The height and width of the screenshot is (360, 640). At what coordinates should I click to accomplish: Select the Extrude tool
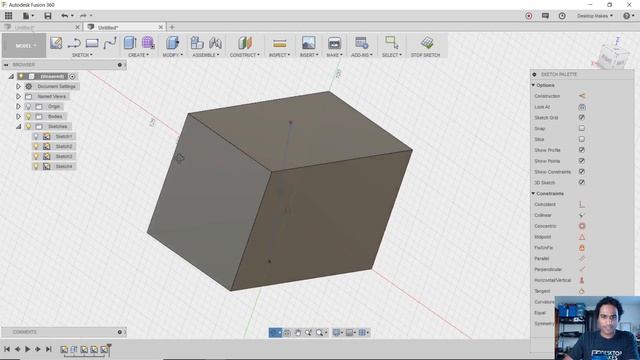coord(130,43)
